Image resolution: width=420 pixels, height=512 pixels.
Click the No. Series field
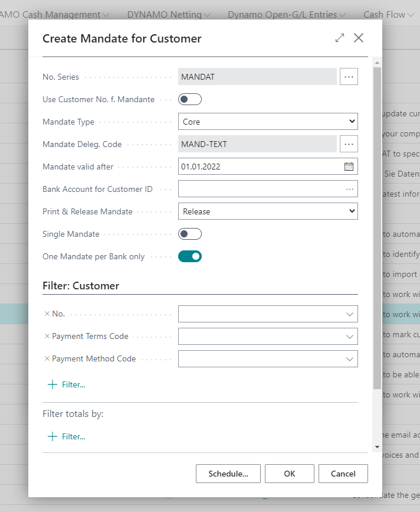[x=257, y=77]
